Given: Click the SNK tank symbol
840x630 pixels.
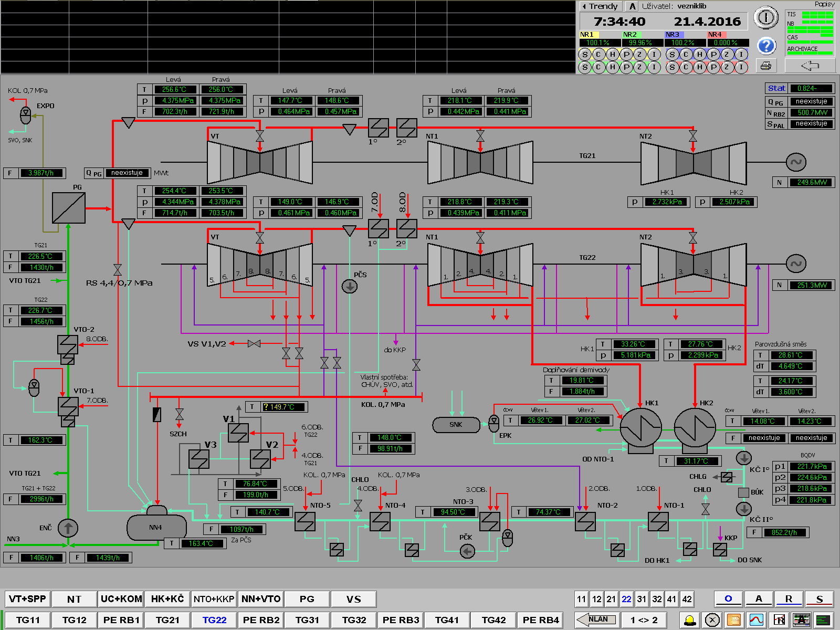Looking at the screenshot, I should coord(456,425).
